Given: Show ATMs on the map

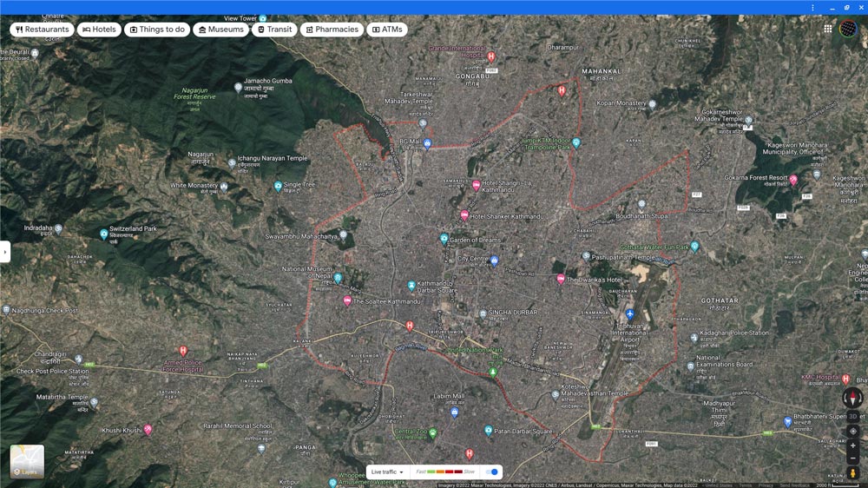Looking at the screenshot, I should point(387,30).
